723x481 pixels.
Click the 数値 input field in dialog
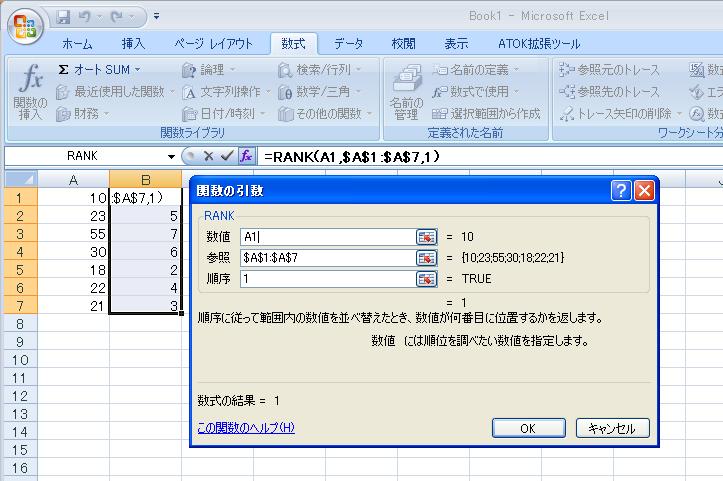[x=328, y=237]
